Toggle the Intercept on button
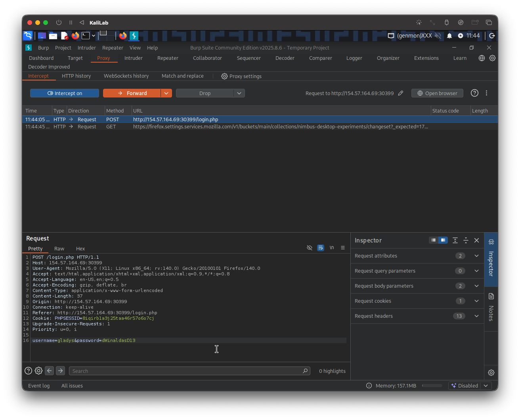Image resolution: width=520 pixels, height=420 pixels. click(x=65, y=93)
